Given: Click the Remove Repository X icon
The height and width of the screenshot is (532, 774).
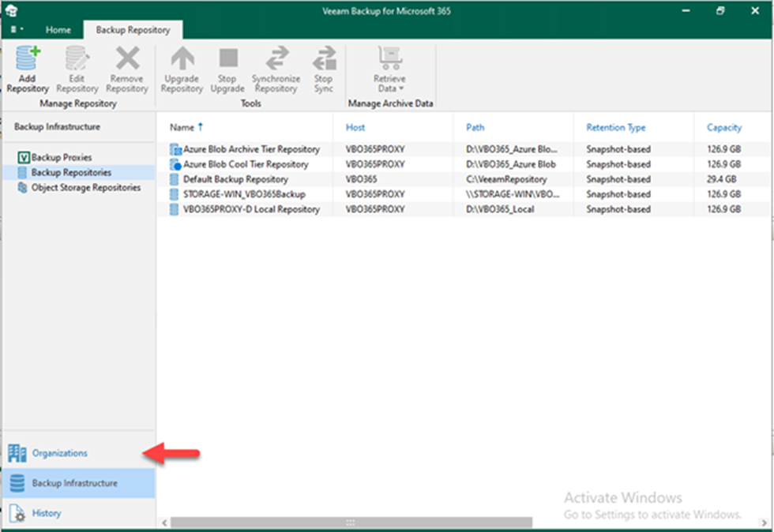Looking at the screenshot, I should click(127, 58).
